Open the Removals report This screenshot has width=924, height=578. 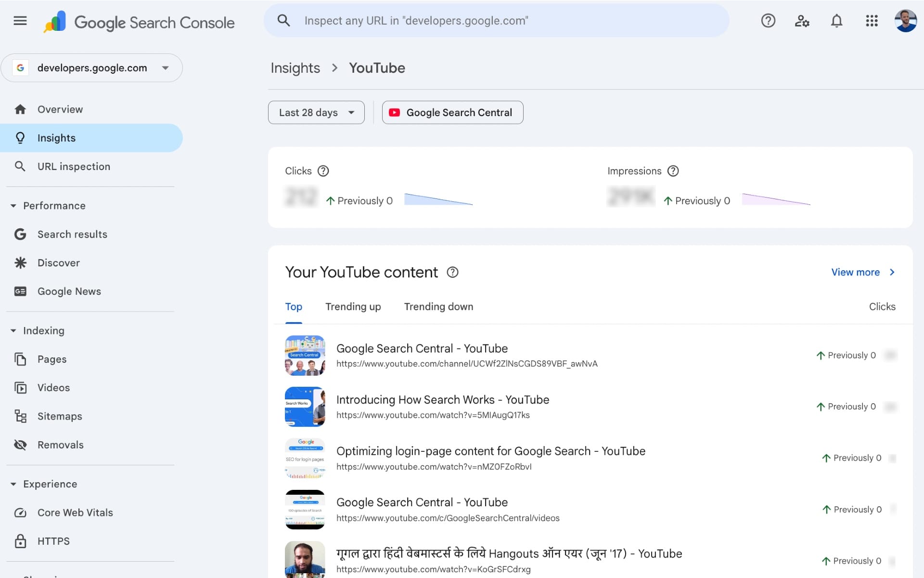[60, 445]
